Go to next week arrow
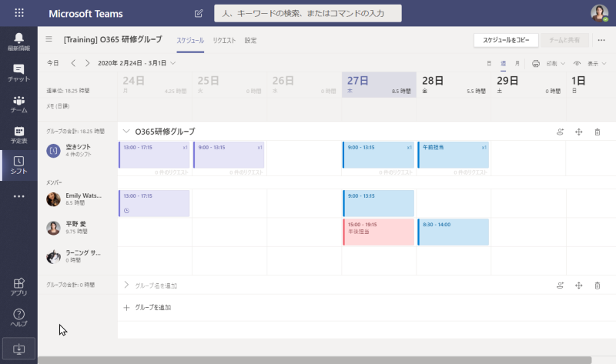Screen dimensions: 616x364 tap(87, 63)
